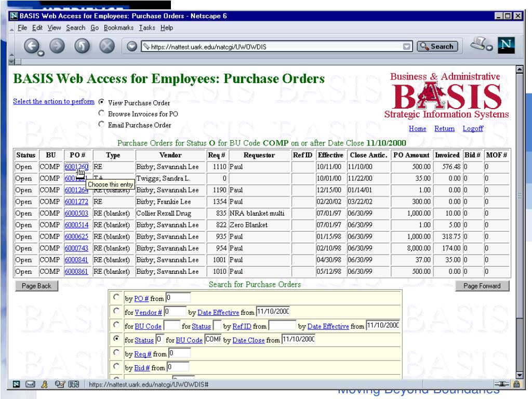Follow the Logoff link
Viewport: 532px width, 399px height.
(x=473, y=129)
